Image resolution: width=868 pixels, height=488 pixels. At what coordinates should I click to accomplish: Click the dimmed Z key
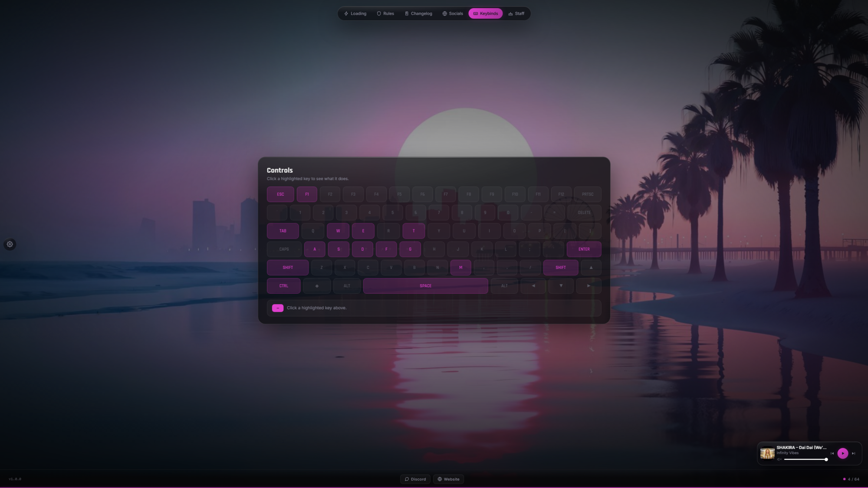pos(322,268)
